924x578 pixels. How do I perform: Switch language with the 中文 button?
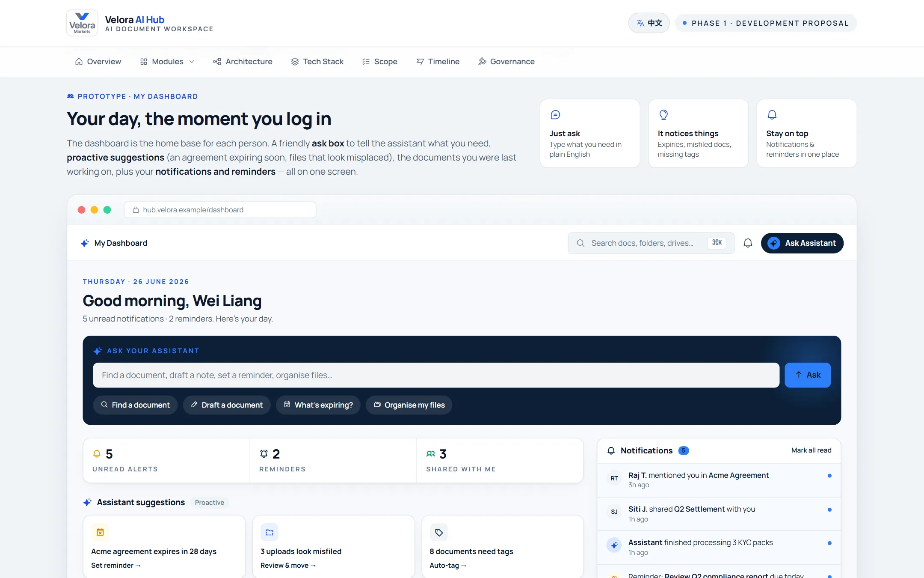[x=649, y=23]
